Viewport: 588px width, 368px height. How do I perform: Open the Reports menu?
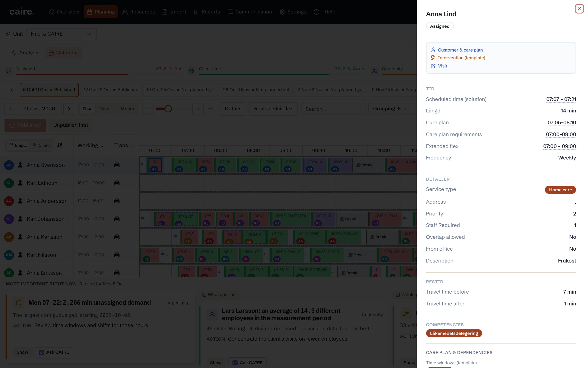click(207, 12)
